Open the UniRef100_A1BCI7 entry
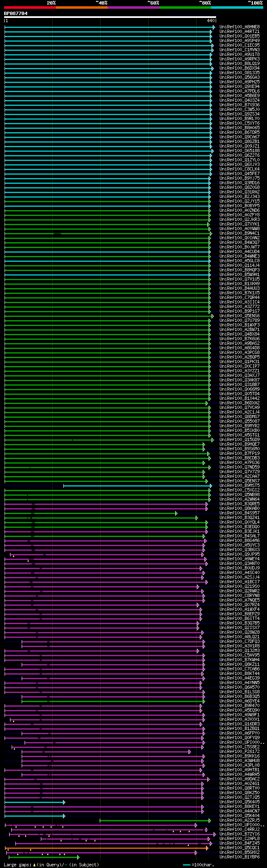 239,582
